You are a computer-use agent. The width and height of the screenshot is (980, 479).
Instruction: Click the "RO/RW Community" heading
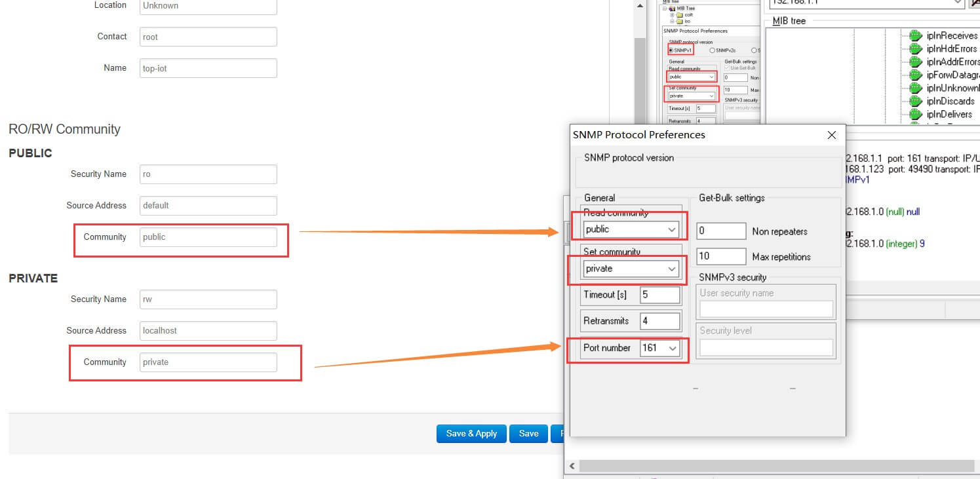pos(64,129)
